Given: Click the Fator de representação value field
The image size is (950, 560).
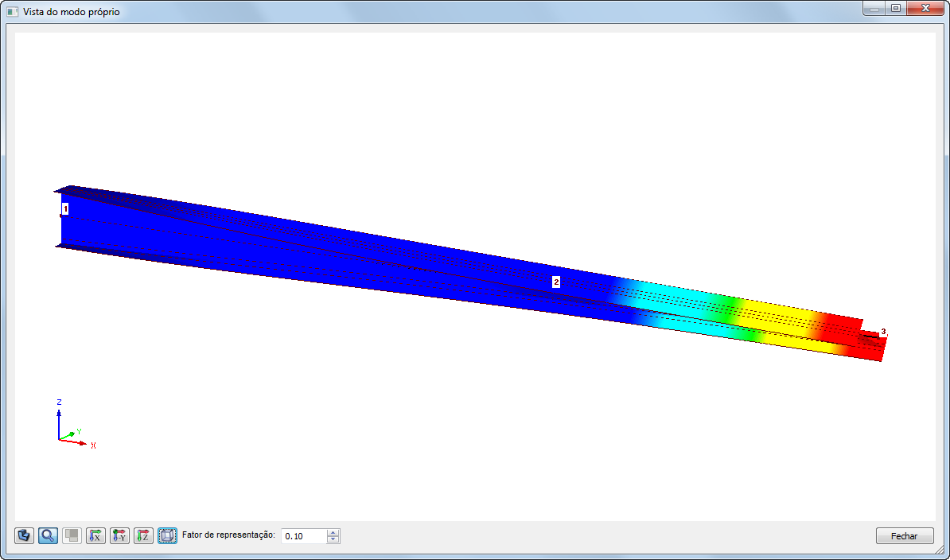Looking at the screenshot, I should 304,536.
